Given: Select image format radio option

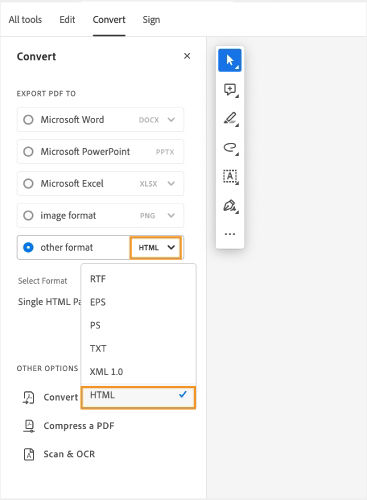Looking at the screenshot, I should pos(28,216).
